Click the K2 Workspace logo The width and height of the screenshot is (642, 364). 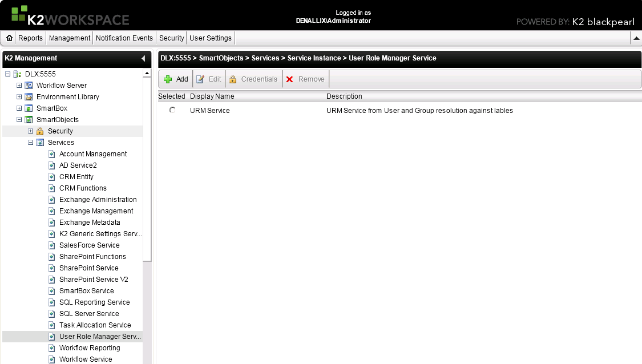coord(70,15)
